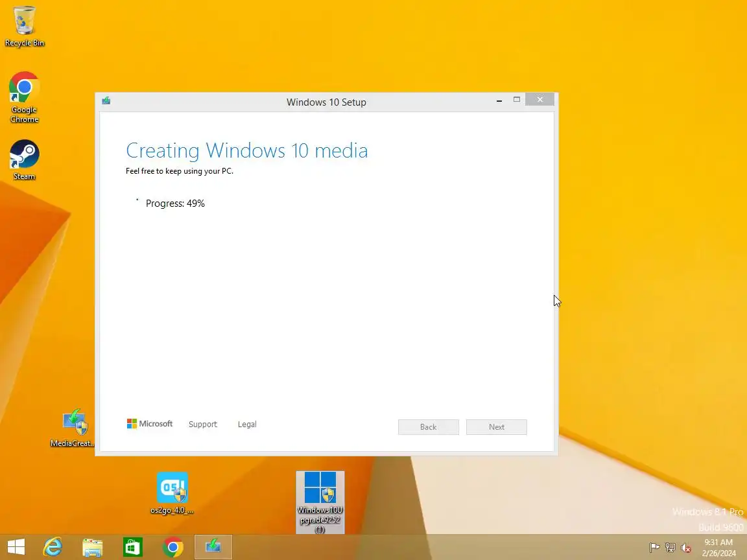Close the Windows 10 Setup window
Screen dimensions: 747x560
coord(539,99)
